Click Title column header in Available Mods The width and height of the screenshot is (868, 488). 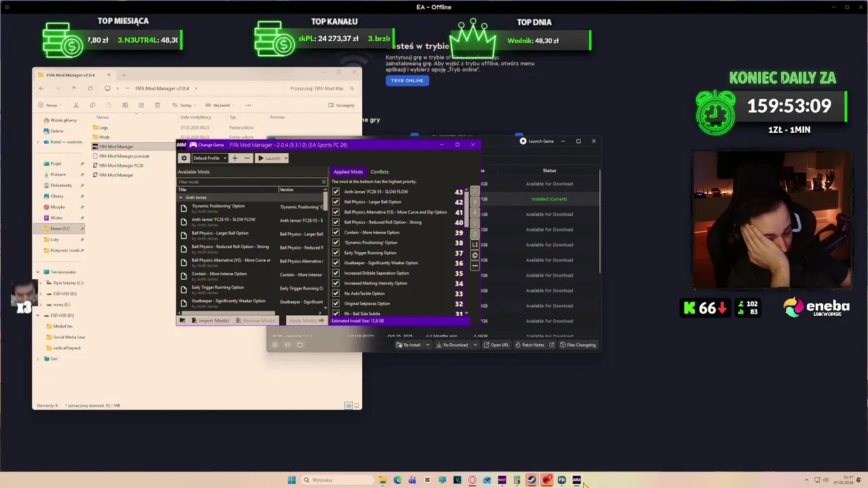pos(227,190)
